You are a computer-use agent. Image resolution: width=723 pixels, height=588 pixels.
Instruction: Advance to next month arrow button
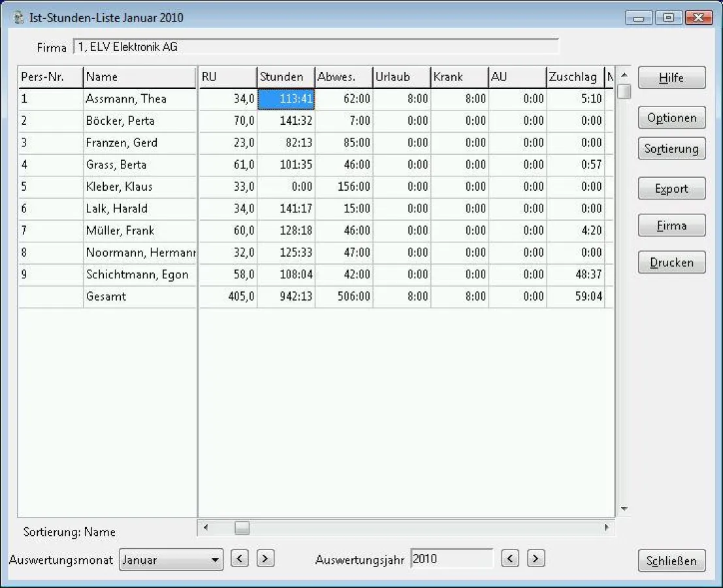(x=265, y=559)
